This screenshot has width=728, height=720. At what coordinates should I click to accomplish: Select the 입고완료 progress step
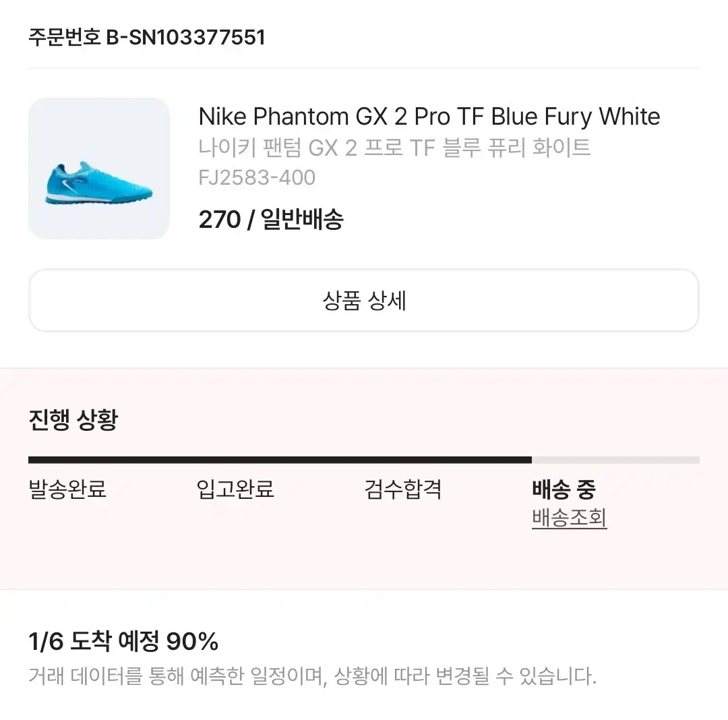coord(235,489)
